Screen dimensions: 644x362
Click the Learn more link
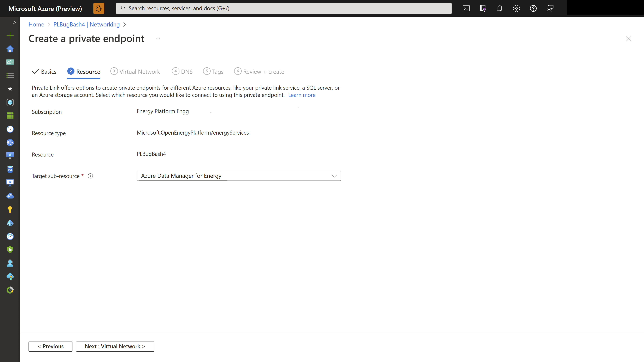(302, 95)
